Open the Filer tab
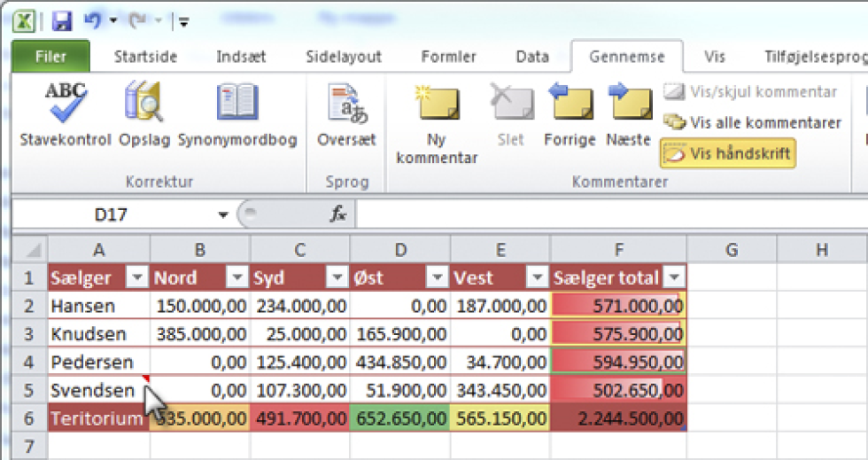The height and width of the screenshot is (460, 868). 50,57
